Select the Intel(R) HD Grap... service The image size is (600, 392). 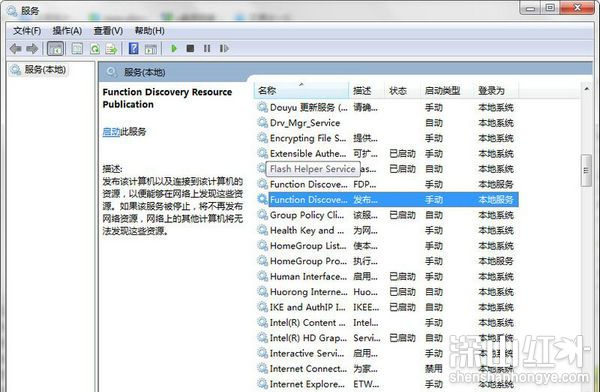387,338
